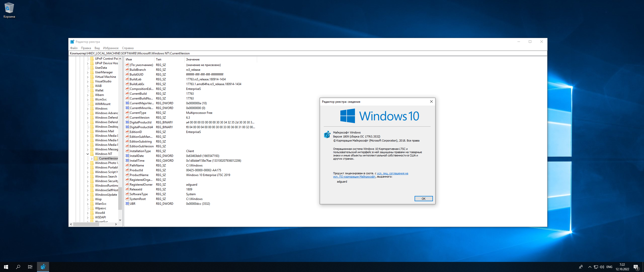Click the registry path address bar
Image resolution: width=644 pixels, height=272 pixels.
[308, 53]
